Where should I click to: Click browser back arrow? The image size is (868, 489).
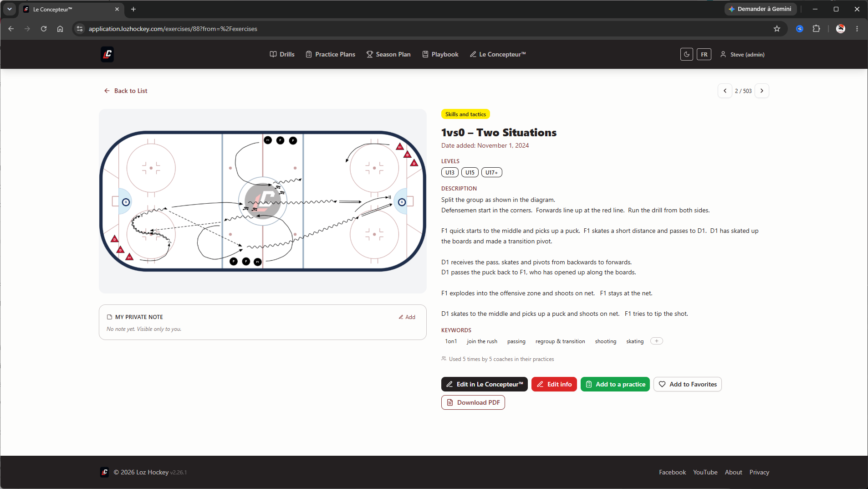pos(11,29)
